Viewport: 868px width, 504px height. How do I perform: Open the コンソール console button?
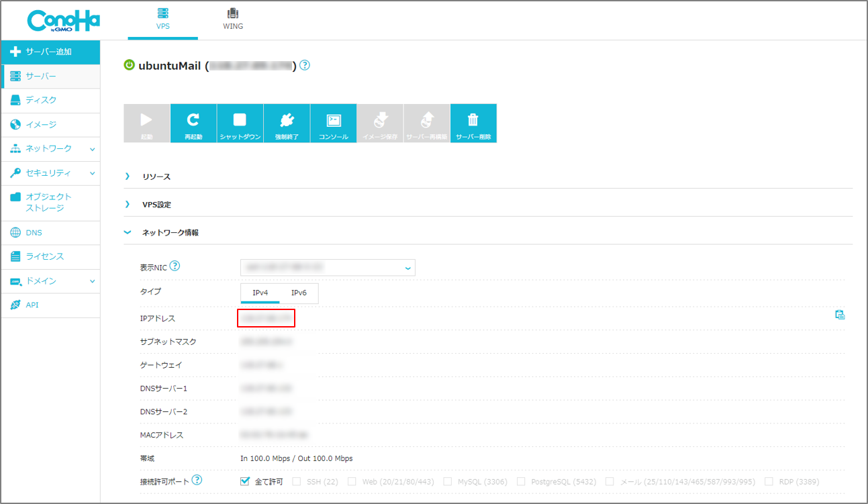[334, 123]
